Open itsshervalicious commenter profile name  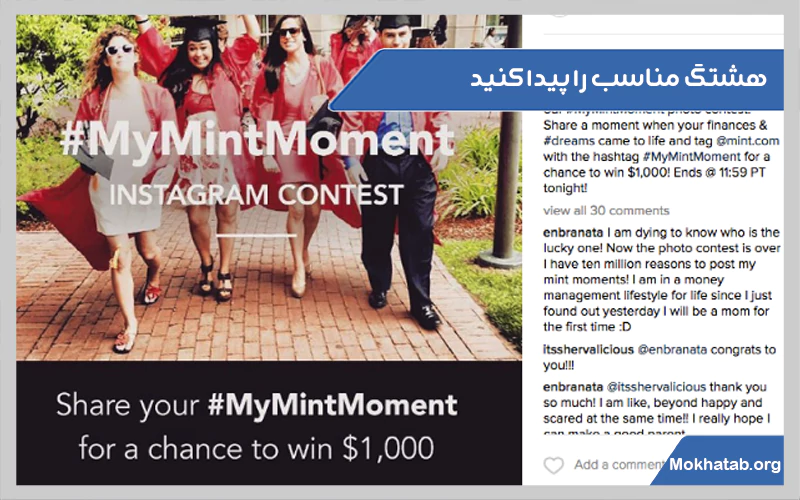[x=587, y=349]
